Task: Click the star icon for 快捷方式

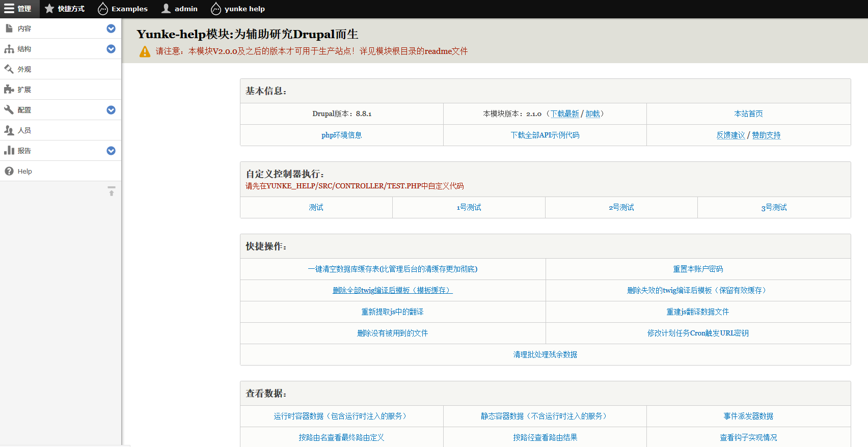Action: tap(49, 9)
